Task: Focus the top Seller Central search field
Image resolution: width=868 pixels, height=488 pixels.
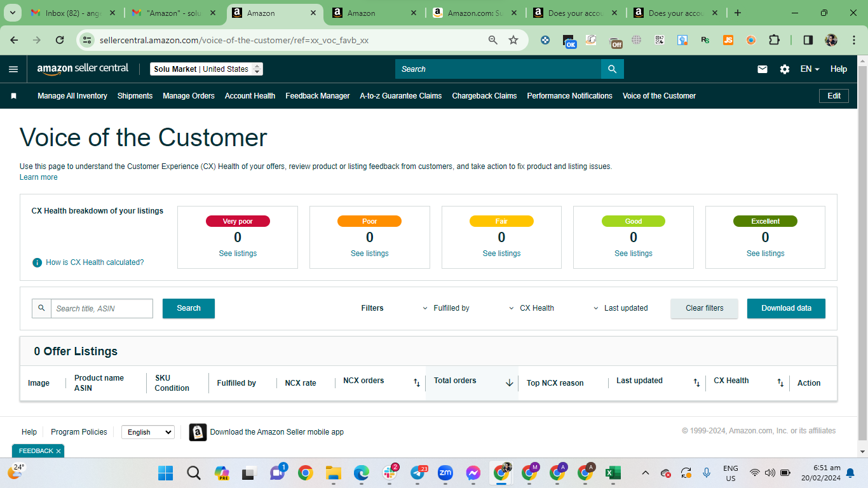Action: pos(498,69)
